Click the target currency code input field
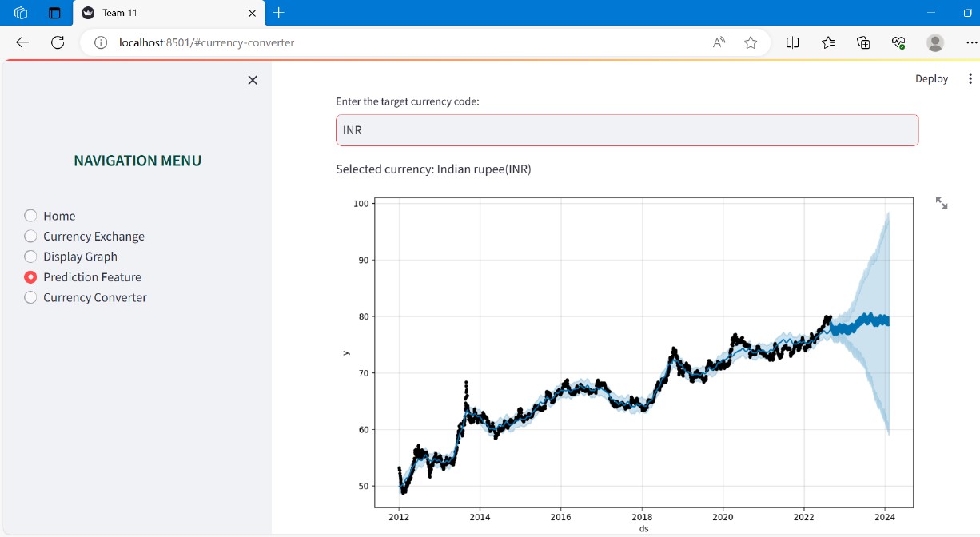Image resolution: width=980 pixels, height=537 pixels. click(627, 129)
